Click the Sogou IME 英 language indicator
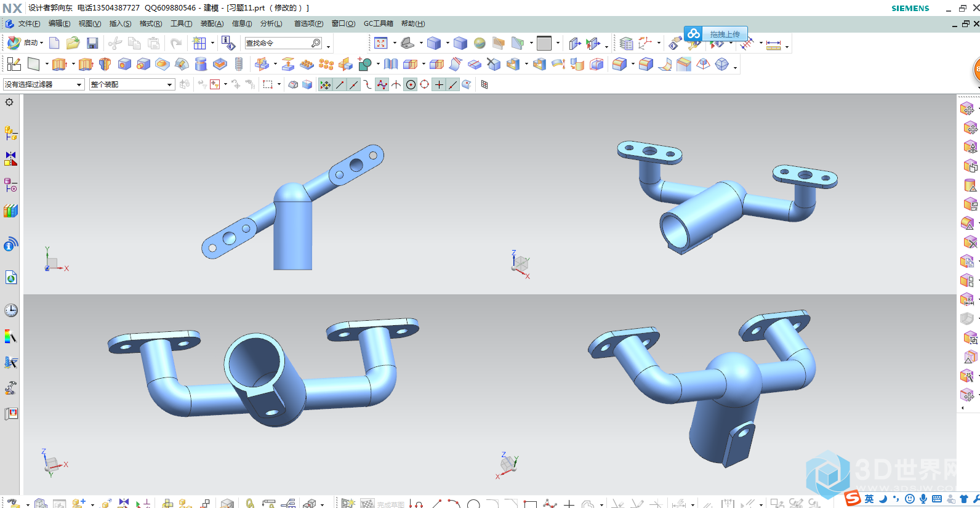Image resolution: width=980 pixels, height=508 pixels. [869, 499]
